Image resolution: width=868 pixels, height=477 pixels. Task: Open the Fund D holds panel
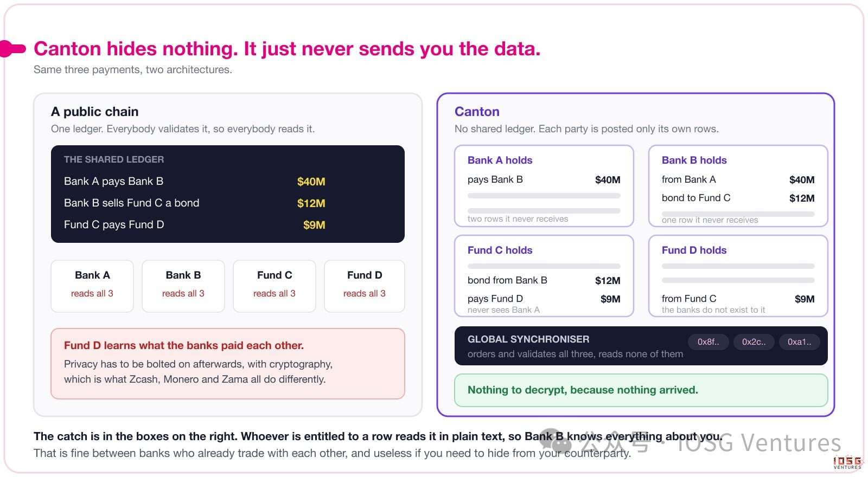(738, 276)
